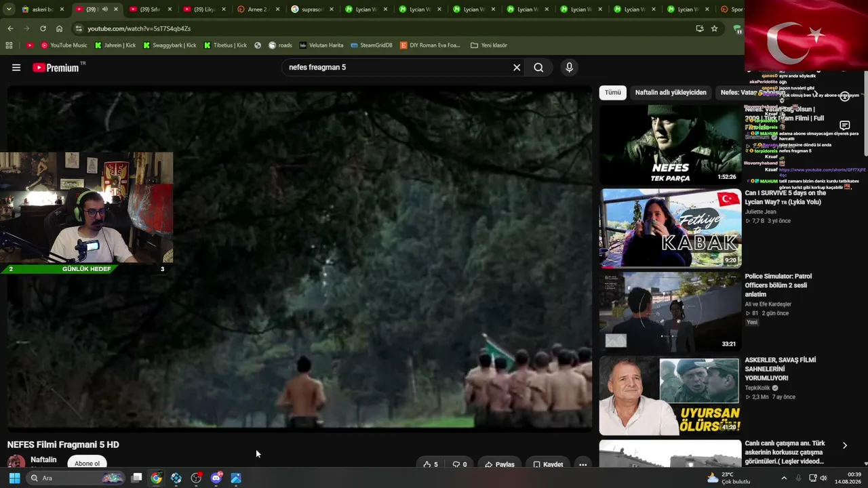This screenshot has width=868, height=488.
Task: Share the video with 'Paylaş' button
Action: (500, 464)
